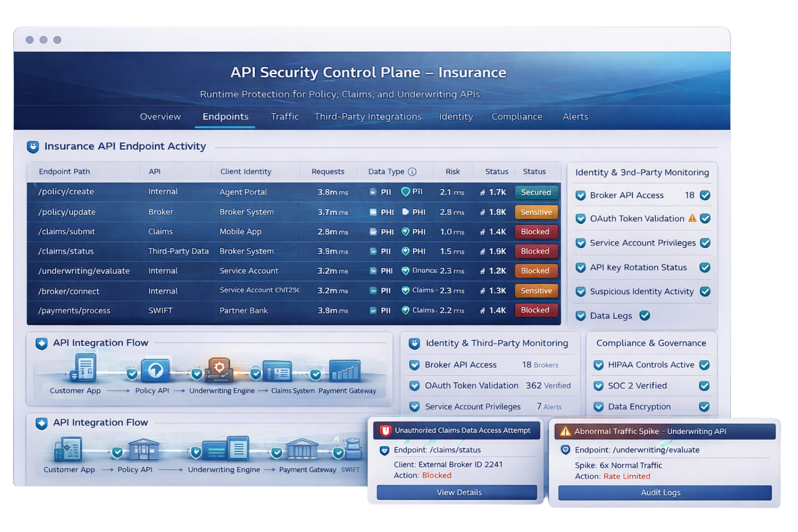798x532 pixels.
Task: Click the risk level meter for /policy/create
Action: click(453, 192)
